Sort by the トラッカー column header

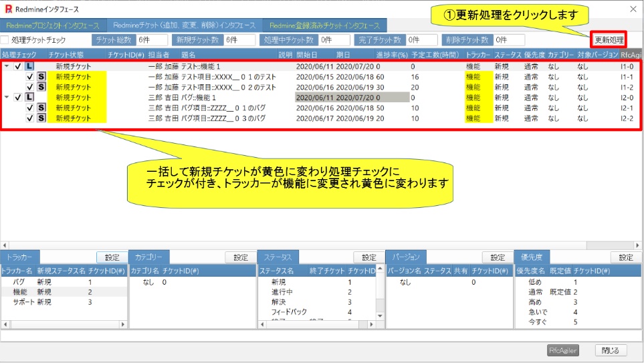point(478,55)
